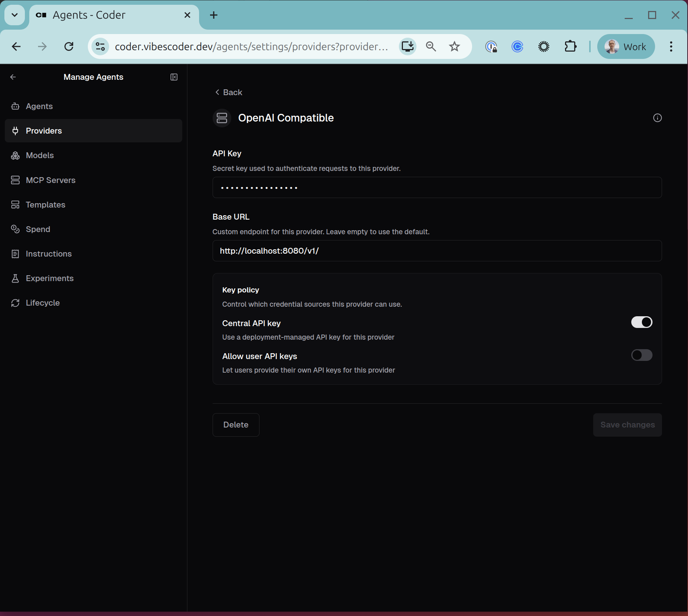Click the "Allow user API keys" label

[x=259, y=356]
